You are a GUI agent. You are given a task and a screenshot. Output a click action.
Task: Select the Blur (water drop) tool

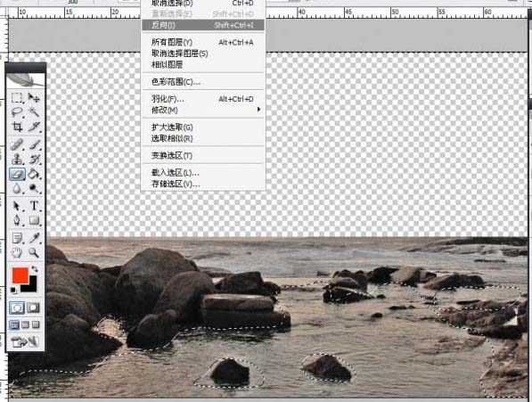click(x=17, y=188)
